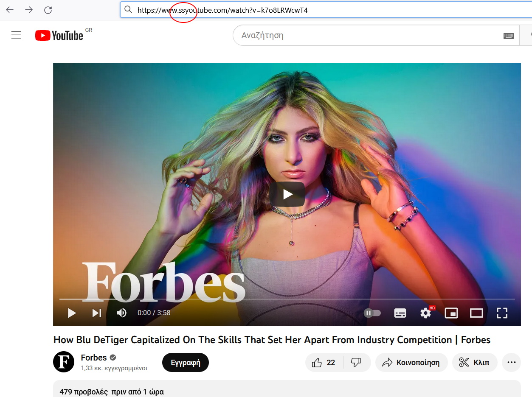Click the Forbes verified checkmark badge
The width and height of the screenshot is (532, 397).
tap(113, 357)
